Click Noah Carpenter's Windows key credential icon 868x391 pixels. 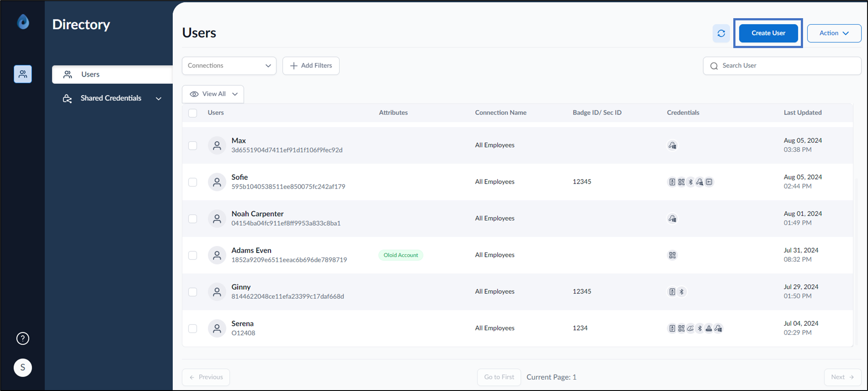coord(672,219)
